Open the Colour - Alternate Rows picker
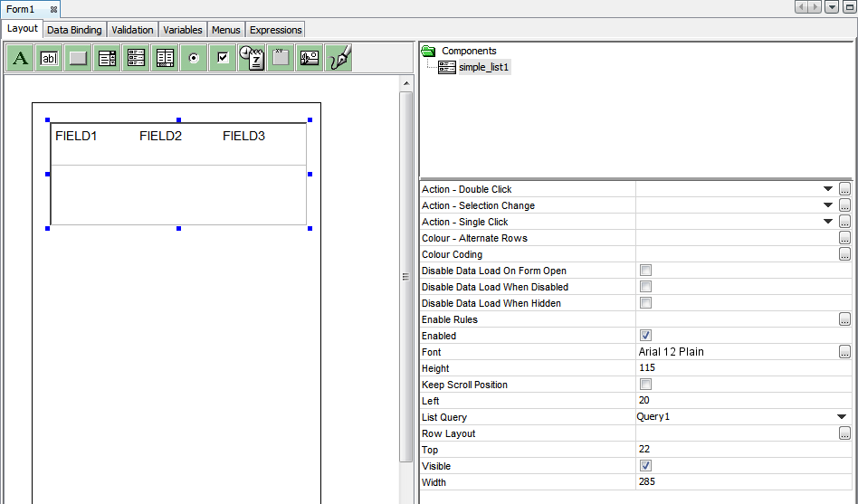This screenshot has width=858, height=504. (x=844, y=238)
